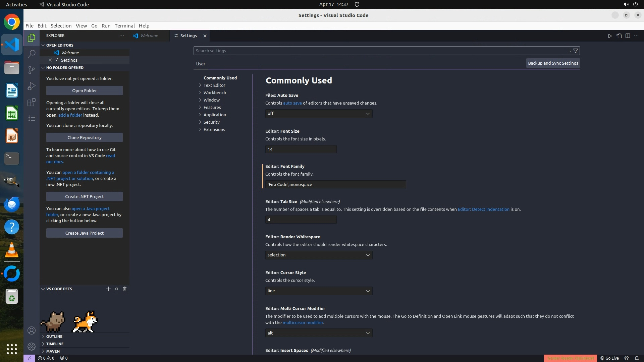Screen dimensions: 644x362
Task: Open the Terminal menu
Action: [x=124, y=26]
